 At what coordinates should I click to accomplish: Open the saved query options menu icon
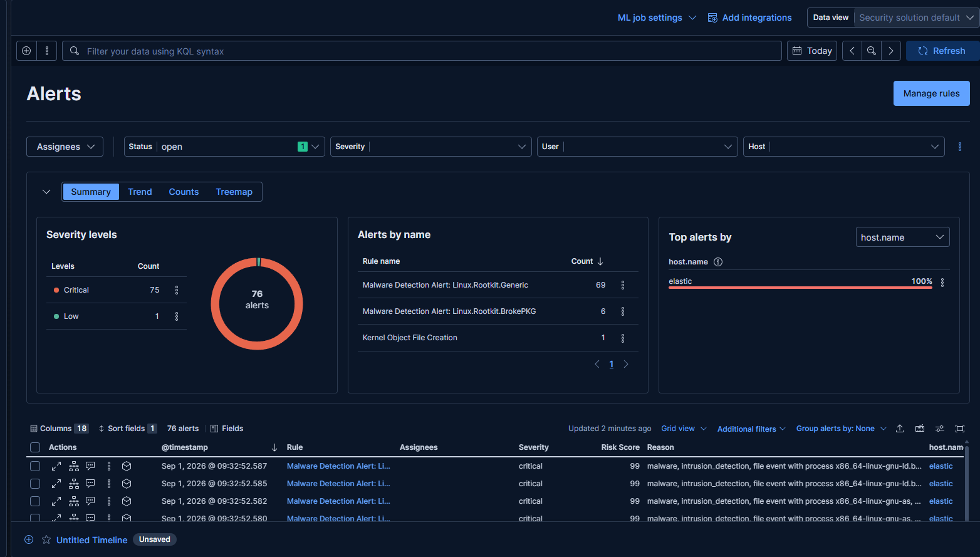[x=47, y=51]
